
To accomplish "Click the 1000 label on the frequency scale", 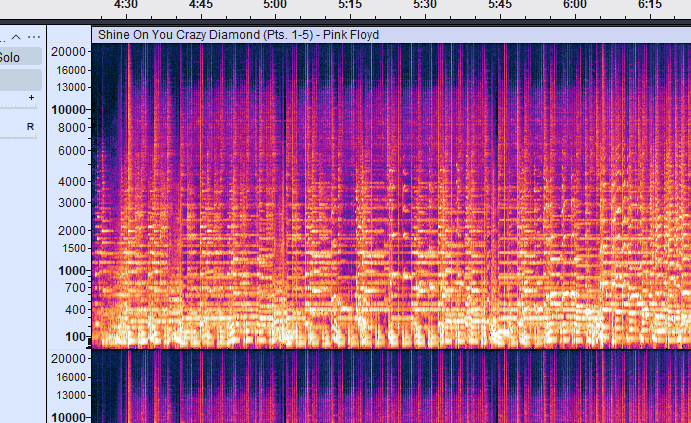I will (x=72, y=271).
